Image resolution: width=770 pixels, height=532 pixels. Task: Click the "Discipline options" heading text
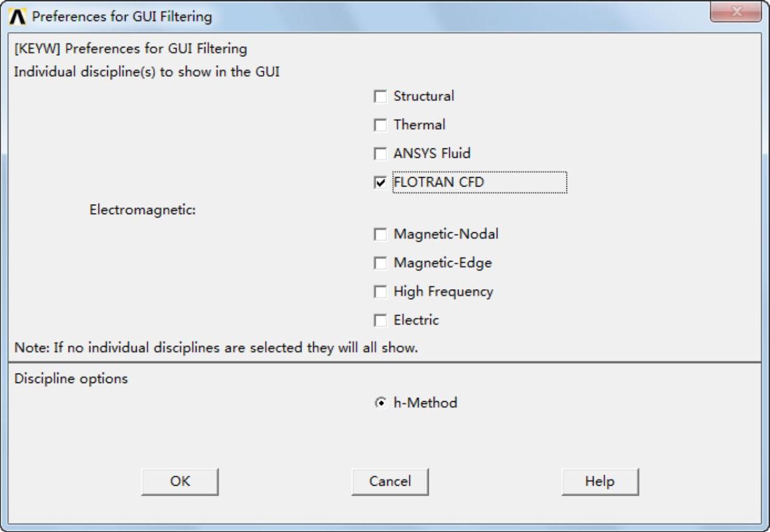point(71,379)
